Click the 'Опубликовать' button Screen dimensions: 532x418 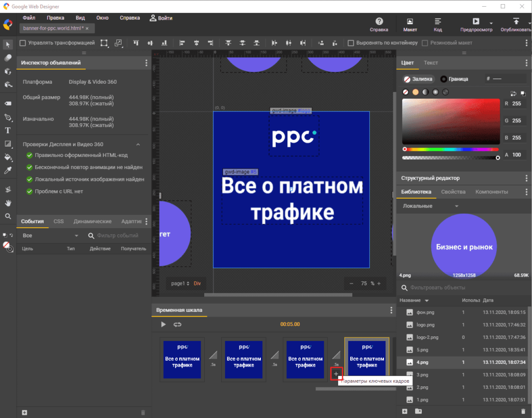coord(515,24)
